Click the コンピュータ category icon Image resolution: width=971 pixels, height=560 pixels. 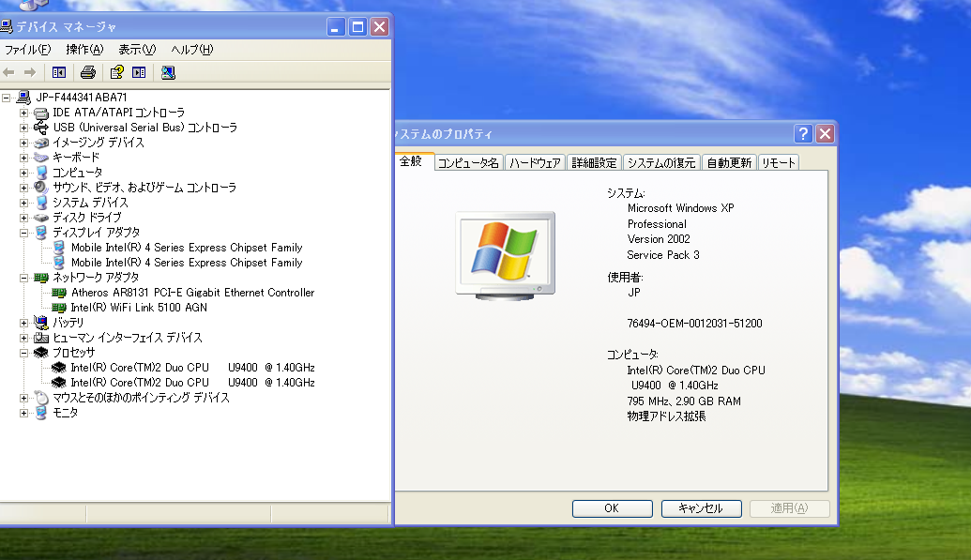[41, 173]
